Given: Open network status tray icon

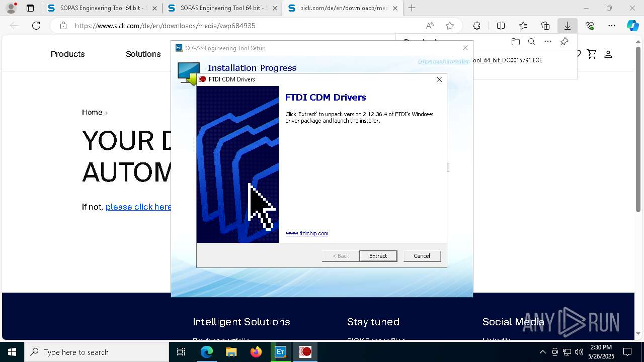Looking at the screenshot, I should (x=567, y=352).
